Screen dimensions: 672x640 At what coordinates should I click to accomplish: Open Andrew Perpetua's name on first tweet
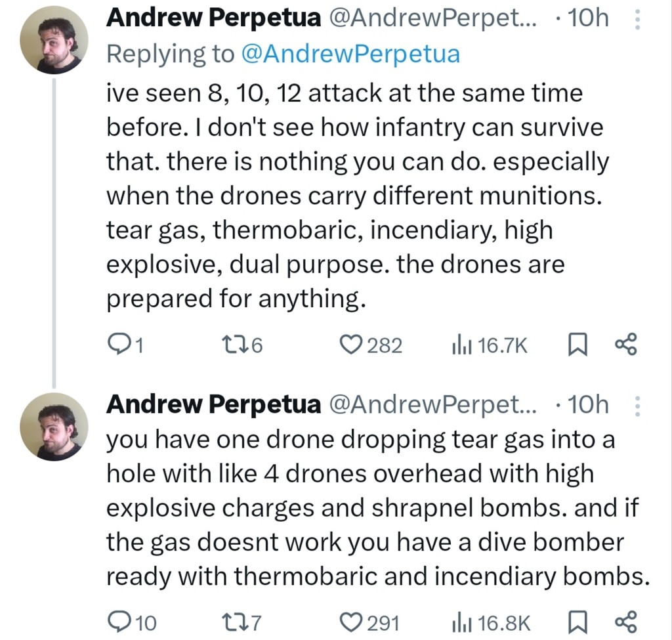pos(213,19)
